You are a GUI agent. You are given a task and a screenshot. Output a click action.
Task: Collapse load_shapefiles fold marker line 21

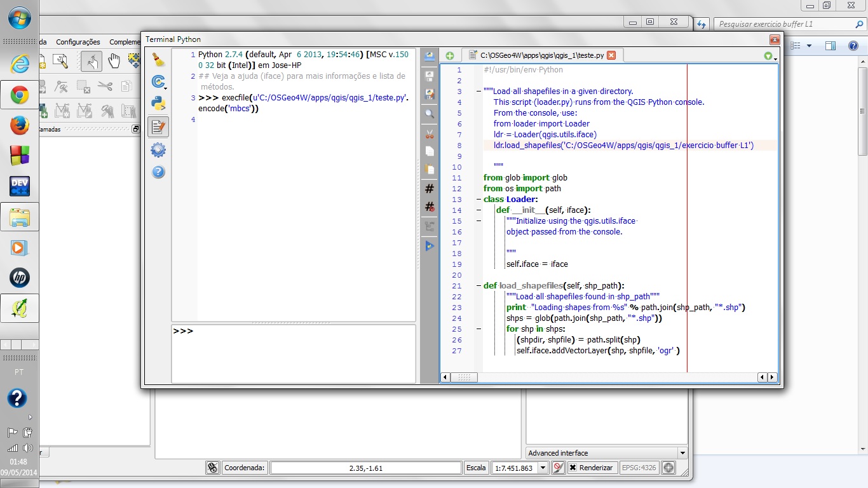pos(478,286)
